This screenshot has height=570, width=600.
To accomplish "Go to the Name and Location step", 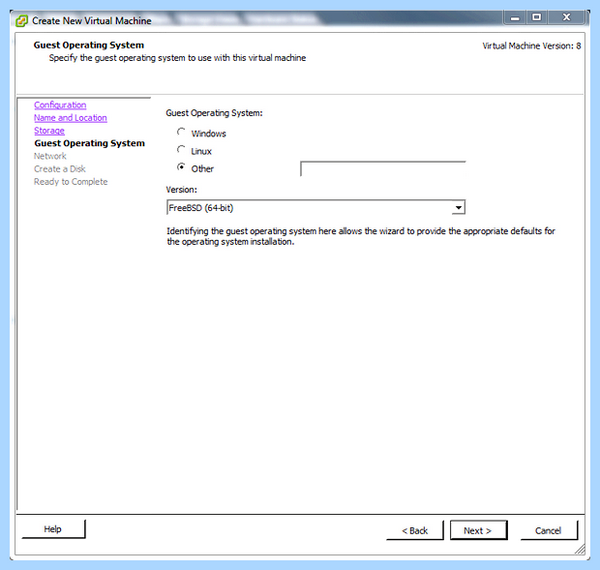I will 70,118.
